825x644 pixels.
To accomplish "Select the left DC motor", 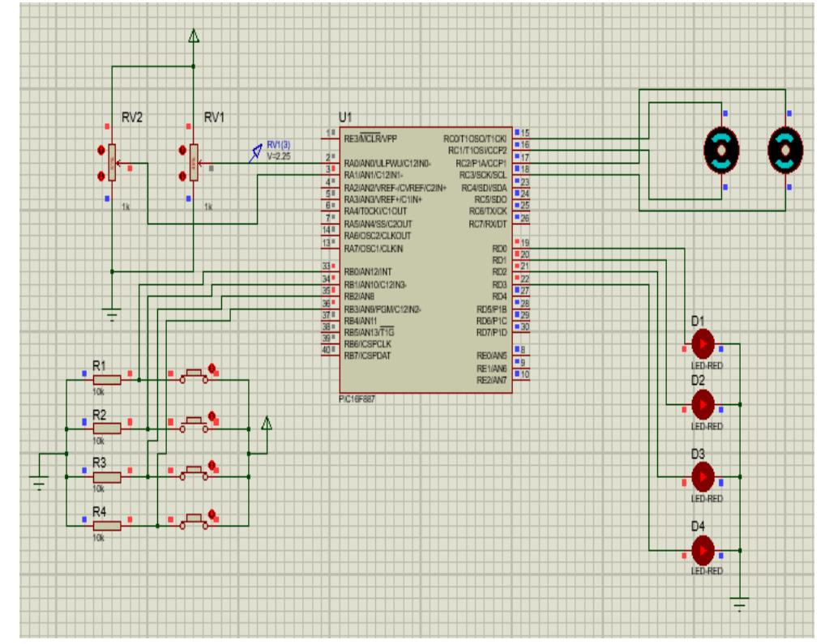I will point(721,151).
